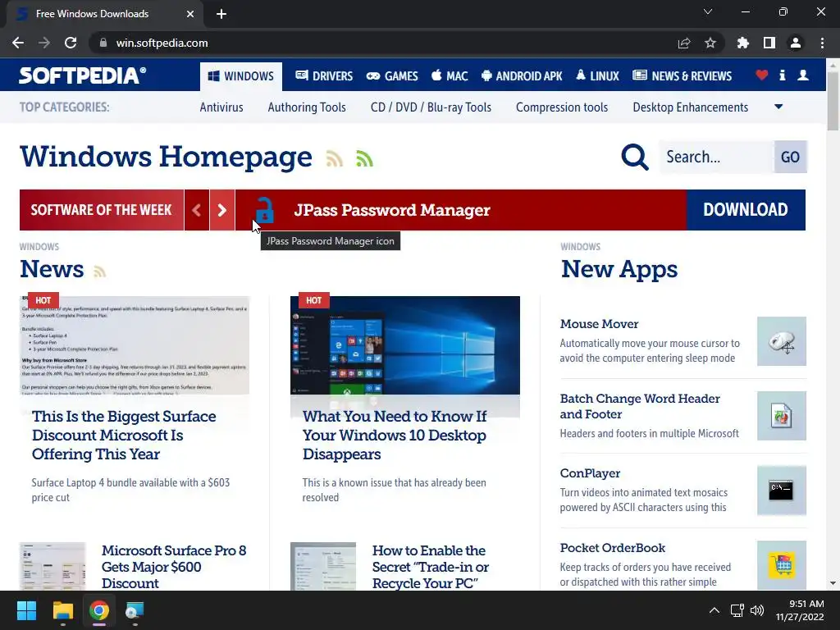Click the Surface discount article thumbnail

click(x=135, y=345)
